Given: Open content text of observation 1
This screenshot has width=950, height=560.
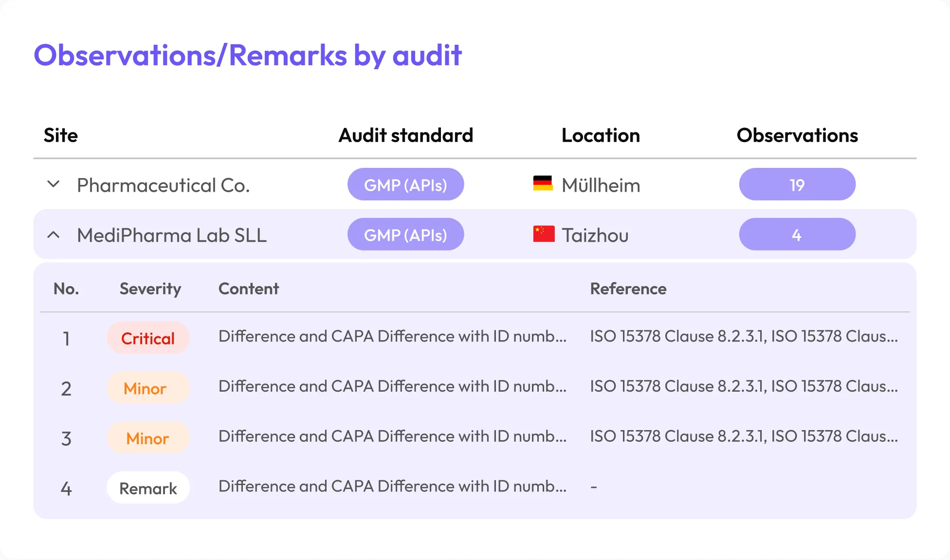Looking at the screenshot, I should click(392, 336).
